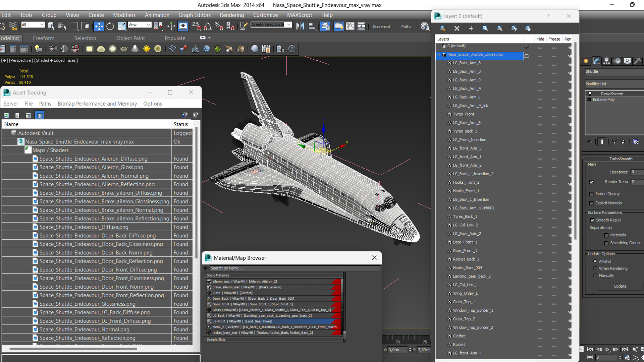Collapse the TurboSmooth rollout

[586, 159]
